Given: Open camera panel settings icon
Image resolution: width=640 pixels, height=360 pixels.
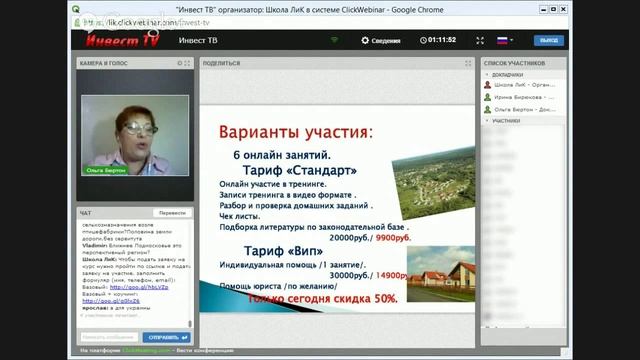Looking at the screenshot, I should pos(180,63).
